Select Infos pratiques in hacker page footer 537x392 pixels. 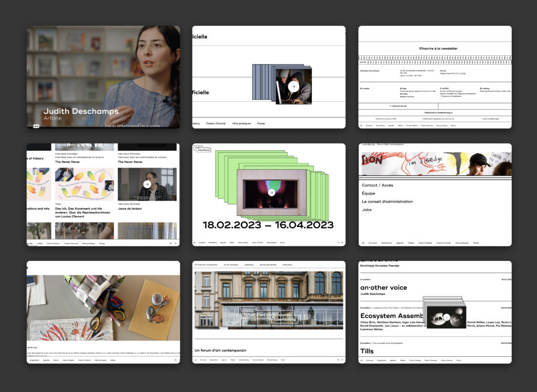(241, 124)
